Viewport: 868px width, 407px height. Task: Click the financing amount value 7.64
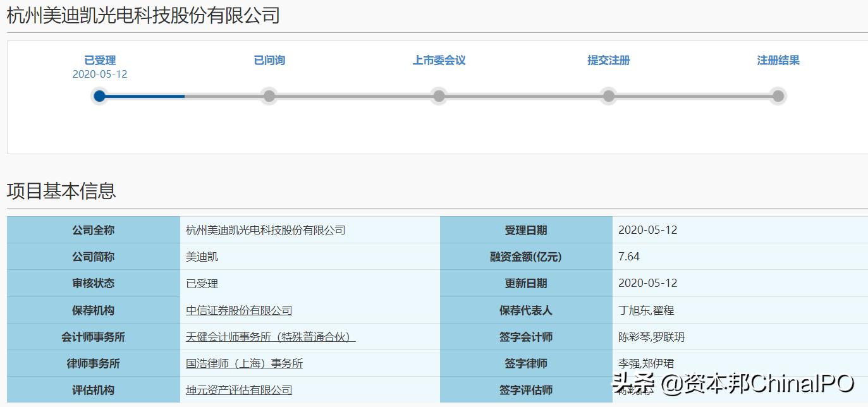629,257
